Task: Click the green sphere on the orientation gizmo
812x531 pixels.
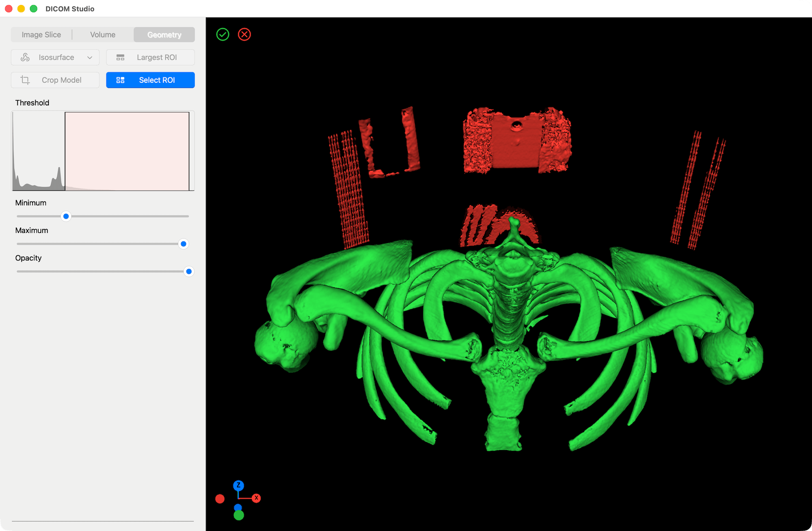Action: coord(239,516)
